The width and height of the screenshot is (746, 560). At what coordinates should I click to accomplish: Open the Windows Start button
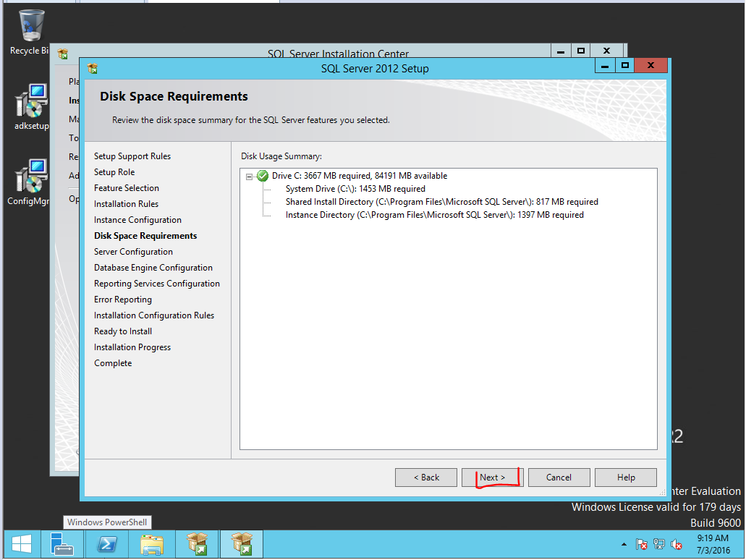(x=22, y=544)
